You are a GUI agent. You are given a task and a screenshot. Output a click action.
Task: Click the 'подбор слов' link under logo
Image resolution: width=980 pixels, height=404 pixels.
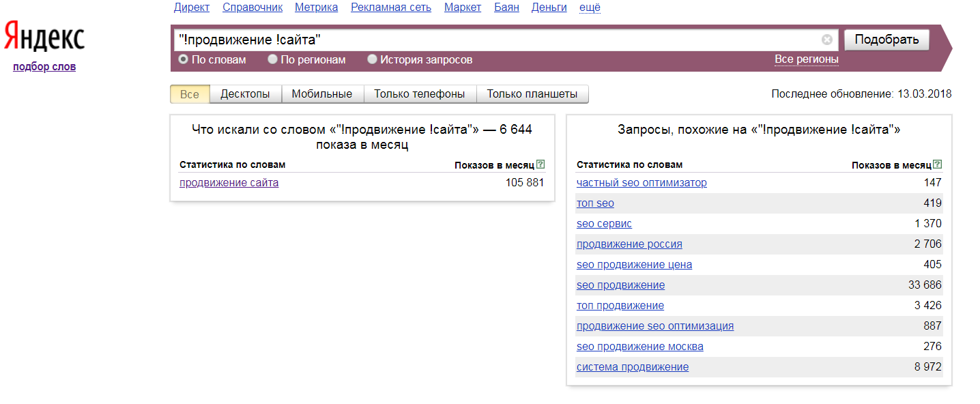[x=44, y=67]
